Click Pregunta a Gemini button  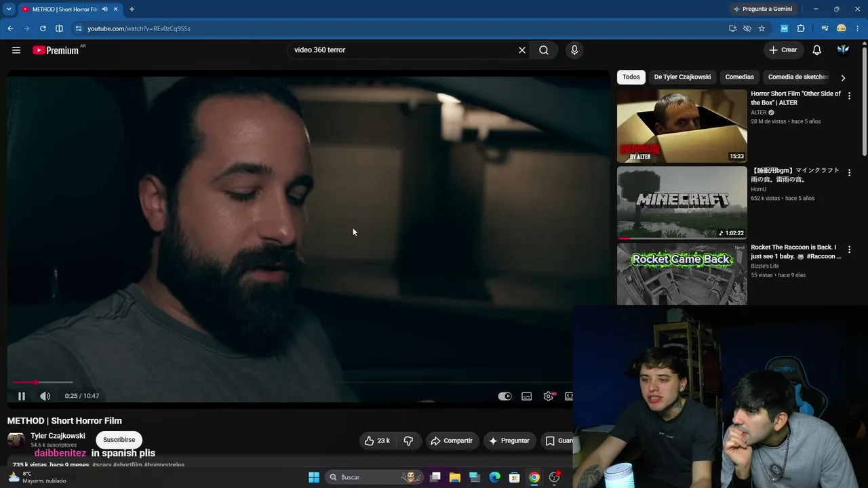(762, 9)
